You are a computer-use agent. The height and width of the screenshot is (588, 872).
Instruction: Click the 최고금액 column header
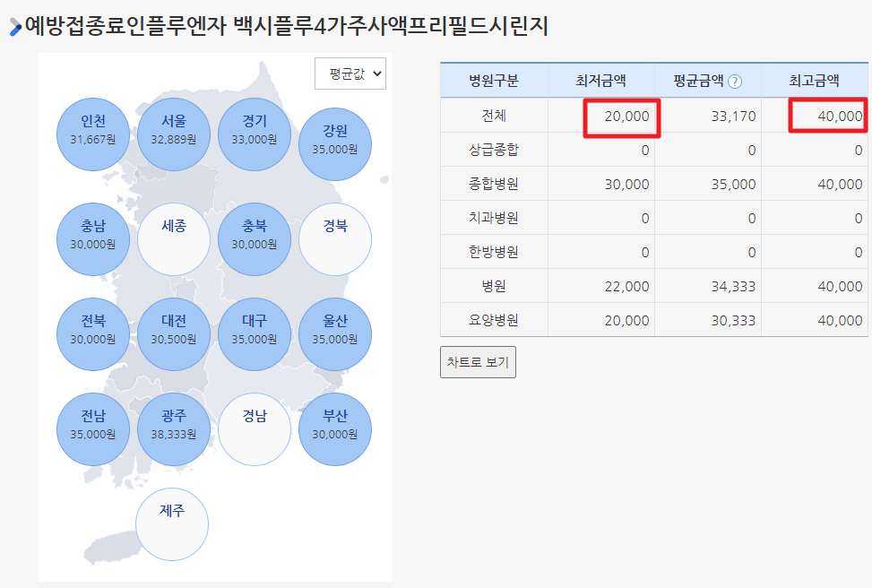click(x=814, y=82)
